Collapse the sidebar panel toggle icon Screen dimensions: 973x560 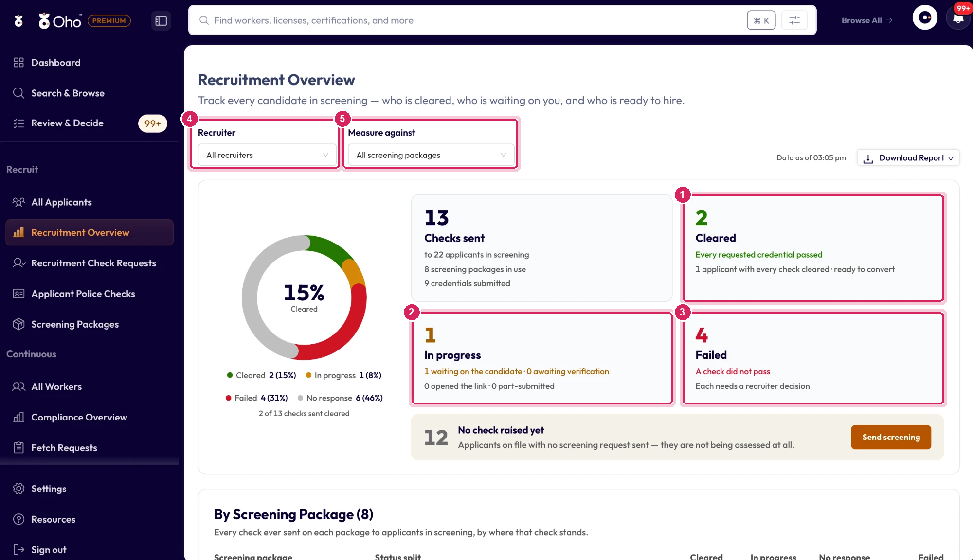[161, 20]
